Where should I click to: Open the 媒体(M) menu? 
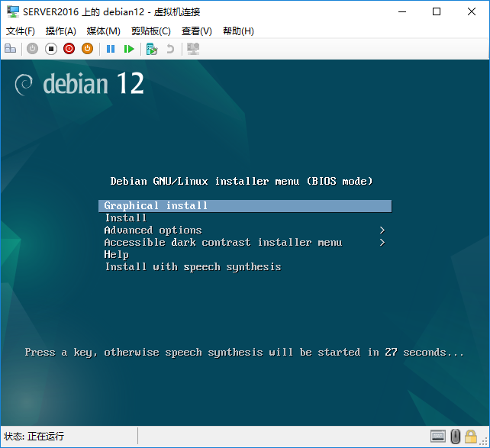tap(104, 31)
